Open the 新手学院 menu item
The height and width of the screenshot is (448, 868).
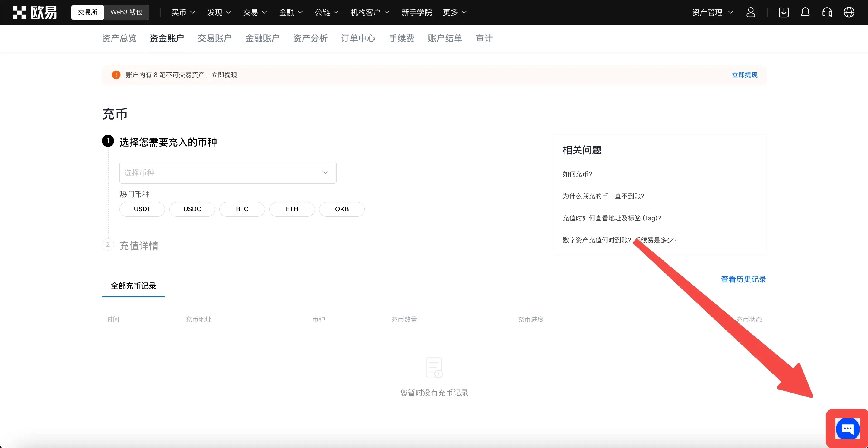click(x=417, y=12)
